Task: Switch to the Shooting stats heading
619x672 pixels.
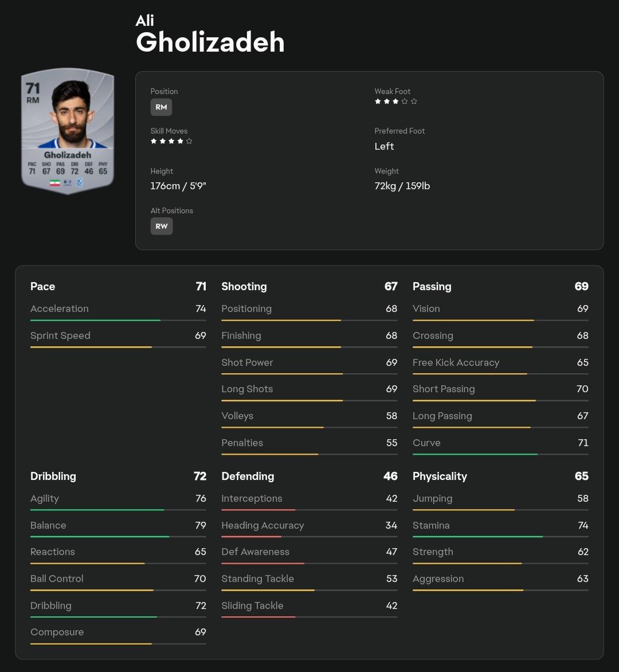Action: 244,287
